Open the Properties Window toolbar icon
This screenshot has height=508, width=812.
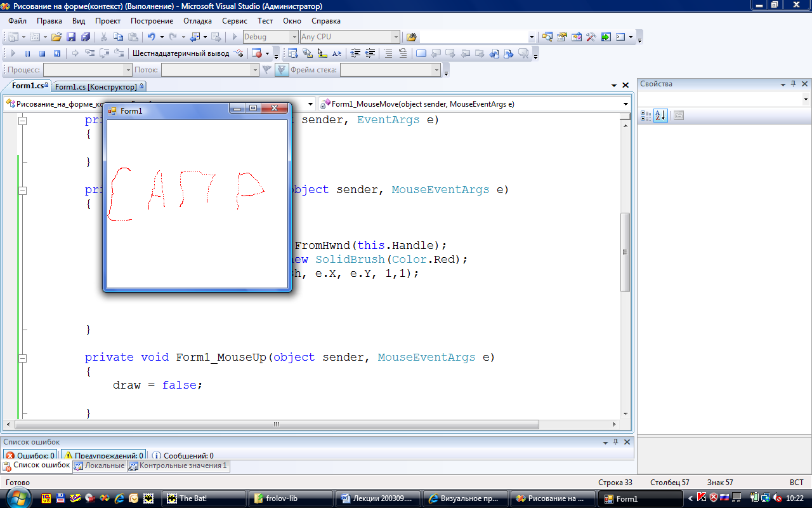coord(562,37)
